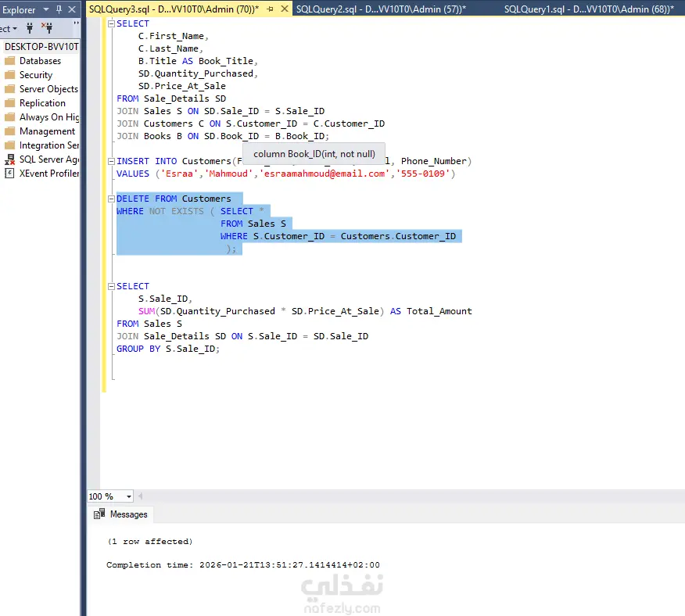Close the SQLQuery3.sql tab
Image resolution: width=685 pixels, height=616 pixels.
click(285, 9)
